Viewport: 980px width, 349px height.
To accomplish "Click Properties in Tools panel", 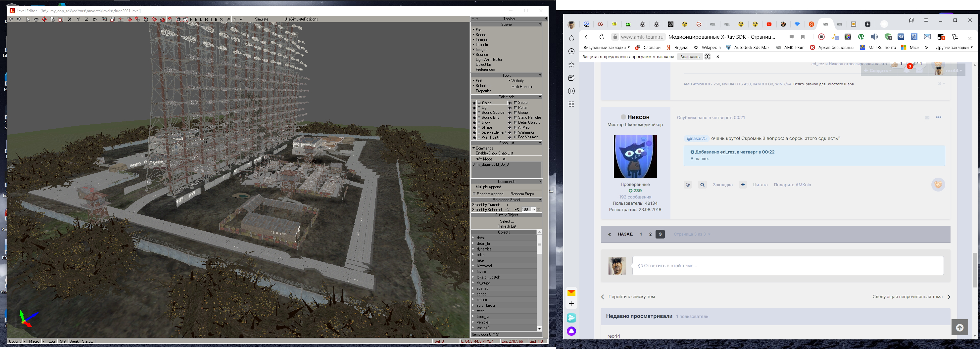I will 483,91.
